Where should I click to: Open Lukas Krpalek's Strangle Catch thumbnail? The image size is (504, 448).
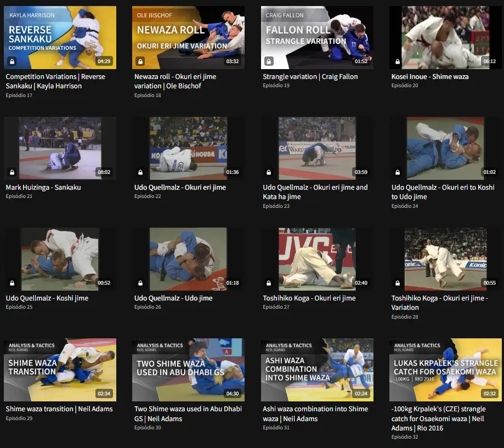[x=445, y=370]
